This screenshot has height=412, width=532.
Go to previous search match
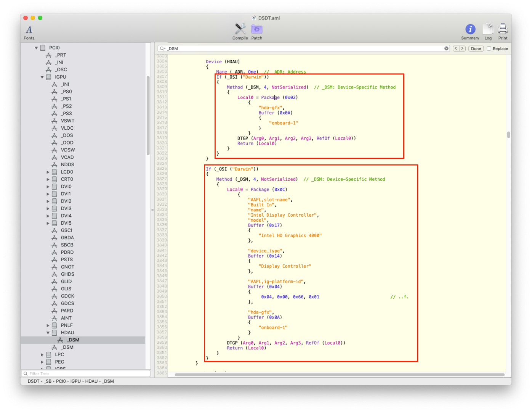tap(456, 48)
